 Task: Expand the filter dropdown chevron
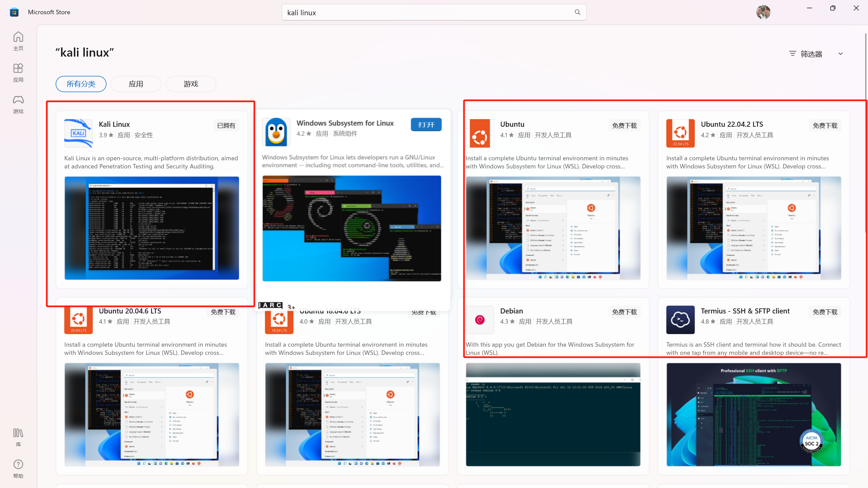click(840, 54)
